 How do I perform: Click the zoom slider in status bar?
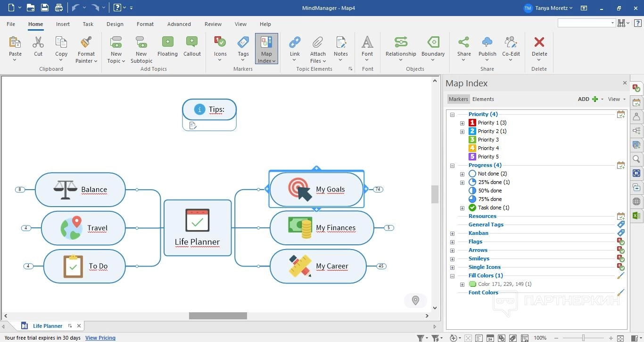[583, 338]
